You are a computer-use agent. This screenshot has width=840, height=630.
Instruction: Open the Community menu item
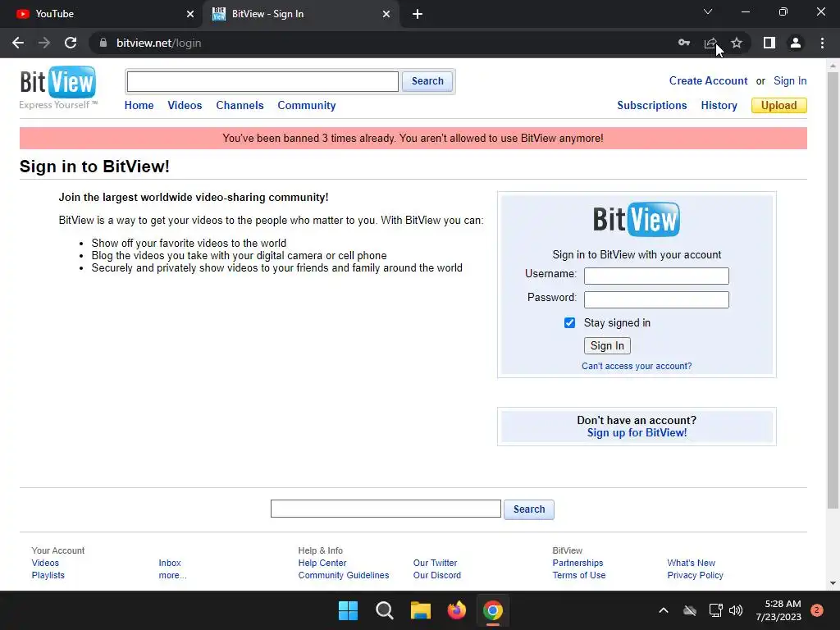[x=307, y=106]
